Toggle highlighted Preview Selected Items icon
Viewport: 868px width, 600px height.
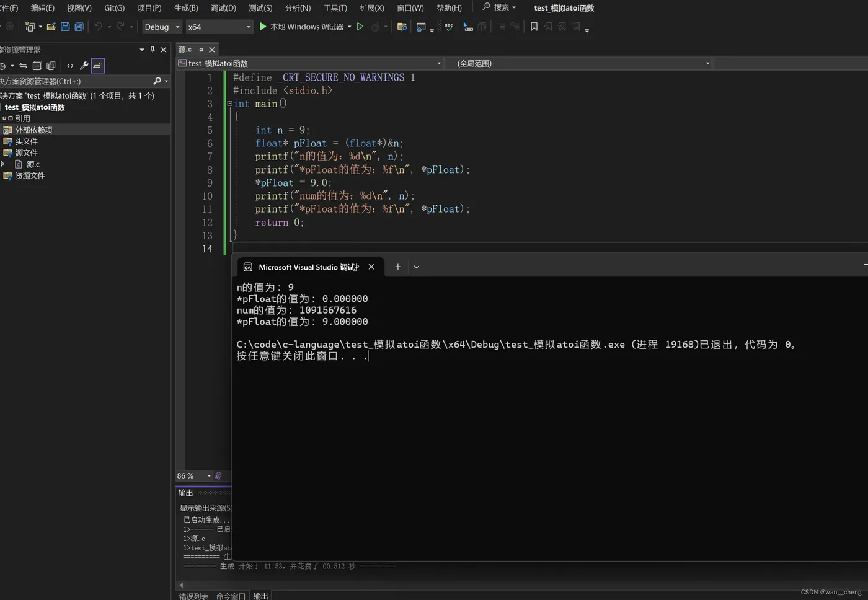point(98,66)
